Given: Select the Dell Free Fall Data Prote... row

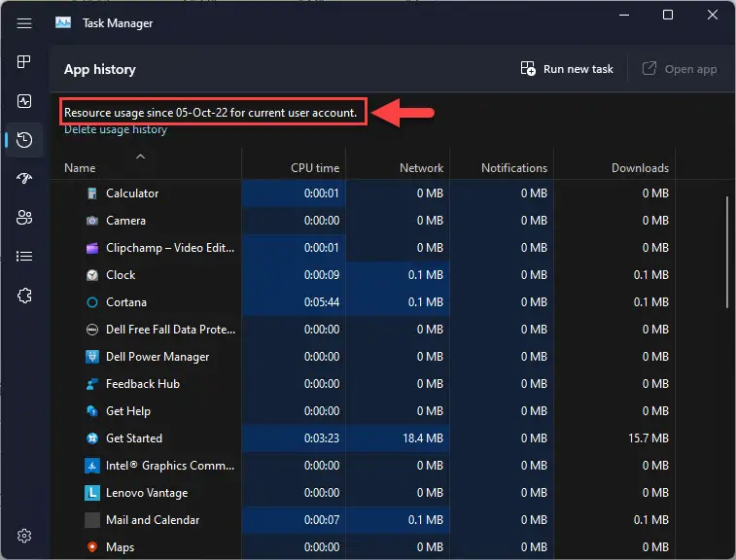Looking at the screenshot, I should point(171,330).
